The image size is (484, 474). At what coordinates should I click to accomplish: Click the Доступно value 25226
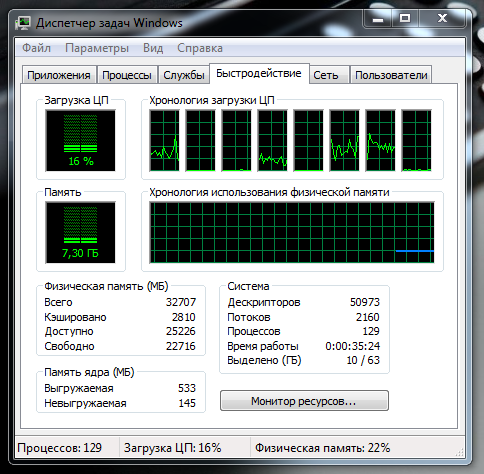point(181,331)
